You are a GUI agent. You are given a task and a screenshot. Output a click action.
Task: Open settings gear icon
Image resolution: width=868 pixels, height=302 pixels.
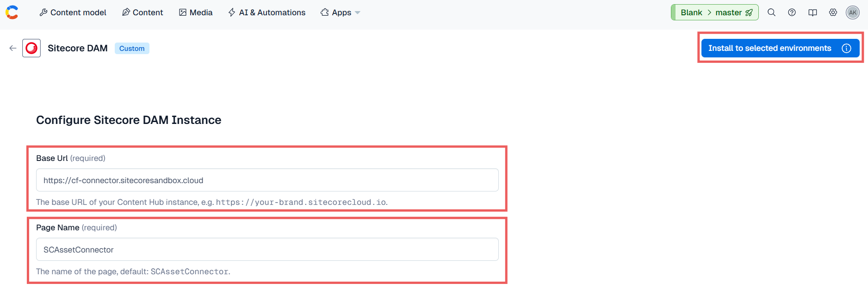(x=833, y=12)
